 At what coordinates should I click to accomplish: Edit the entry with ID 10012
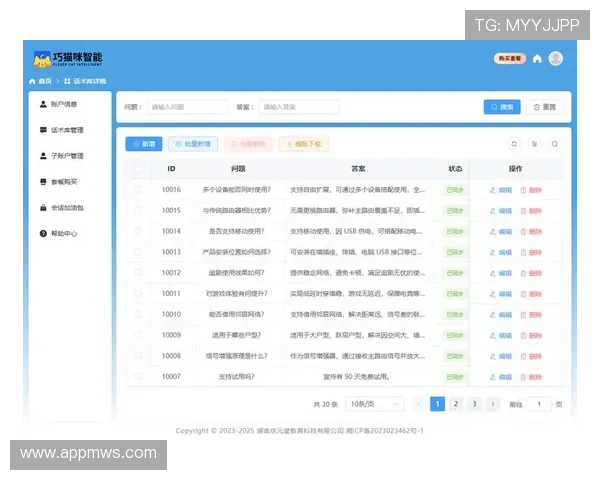coord(501,273)
